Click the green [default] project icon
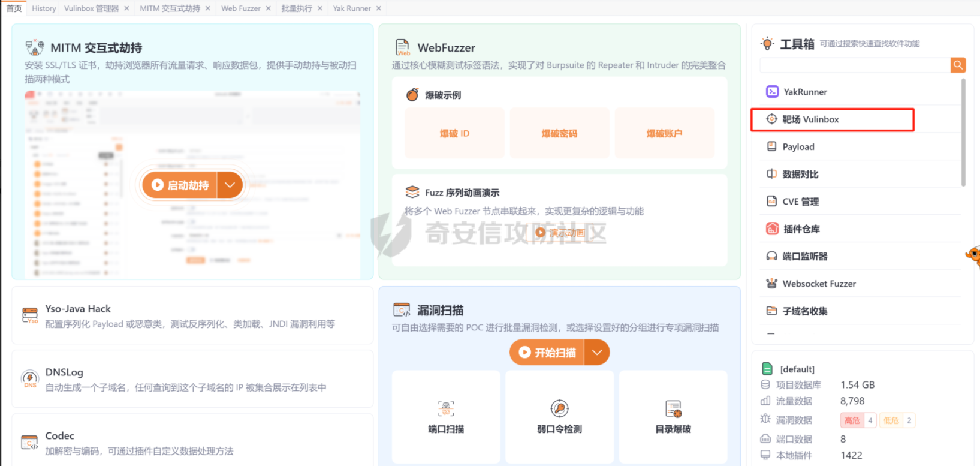980x466 pixels. tap(767, 368)
